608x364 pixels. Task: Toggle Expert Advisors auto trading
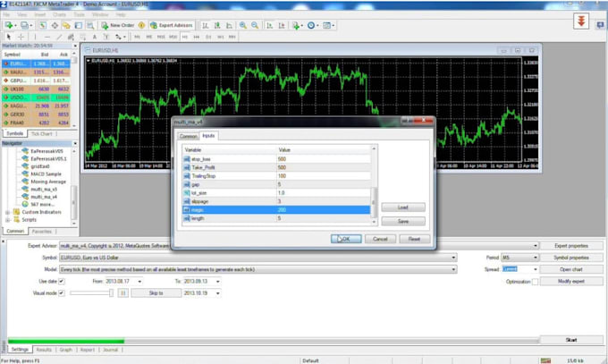tap(172, 25)
